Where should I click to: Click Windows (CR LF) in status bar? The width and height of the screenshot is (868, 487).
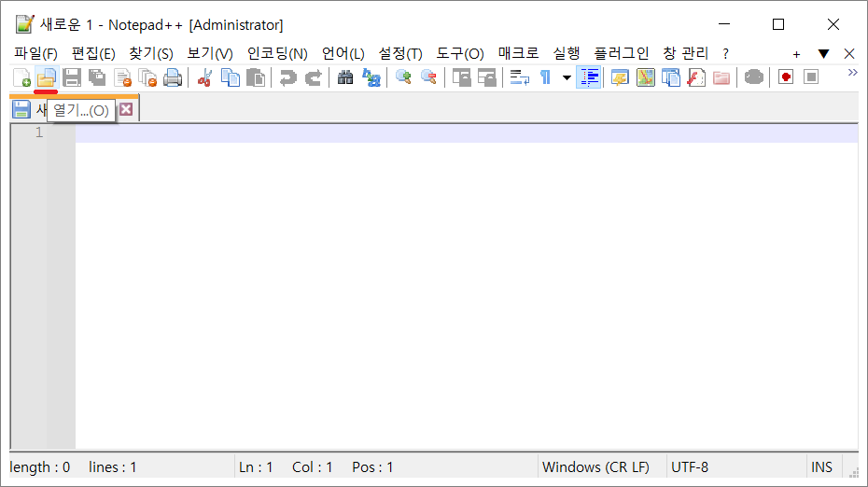(x=595, y=467)
